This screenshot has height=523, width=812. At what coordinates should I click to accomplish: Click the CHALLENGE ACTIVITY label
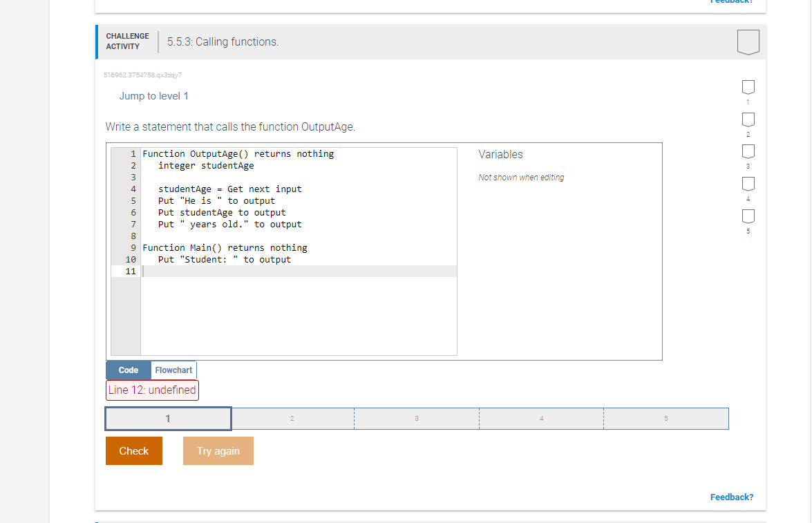point(127,41)
